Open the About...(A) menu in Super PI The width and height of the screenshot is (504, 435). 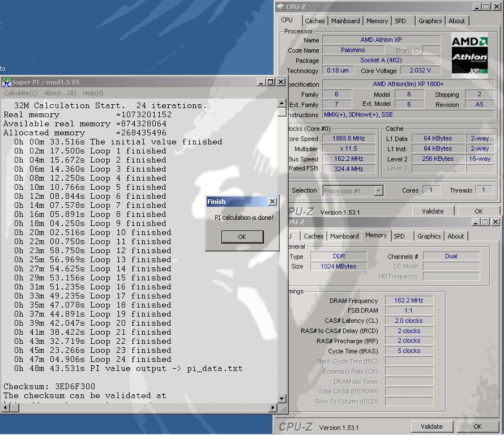(x=60, y=93)
